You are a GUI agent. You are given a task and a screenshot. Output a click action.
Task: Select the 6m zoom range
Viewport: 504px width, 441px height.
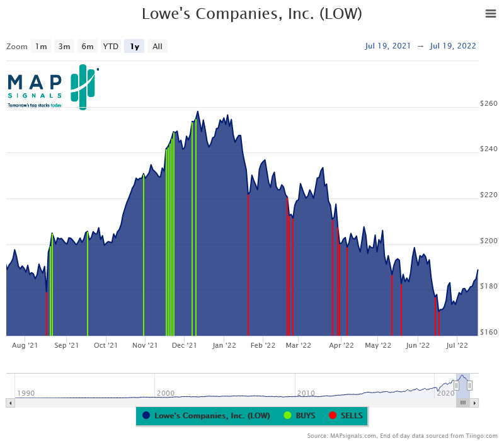88,46
